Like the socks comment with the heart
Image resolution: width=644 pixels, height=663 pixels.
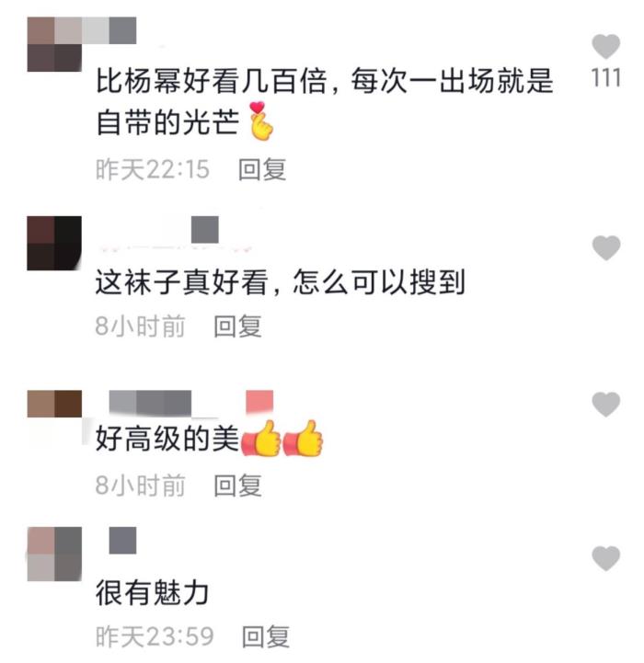[605, 247]
